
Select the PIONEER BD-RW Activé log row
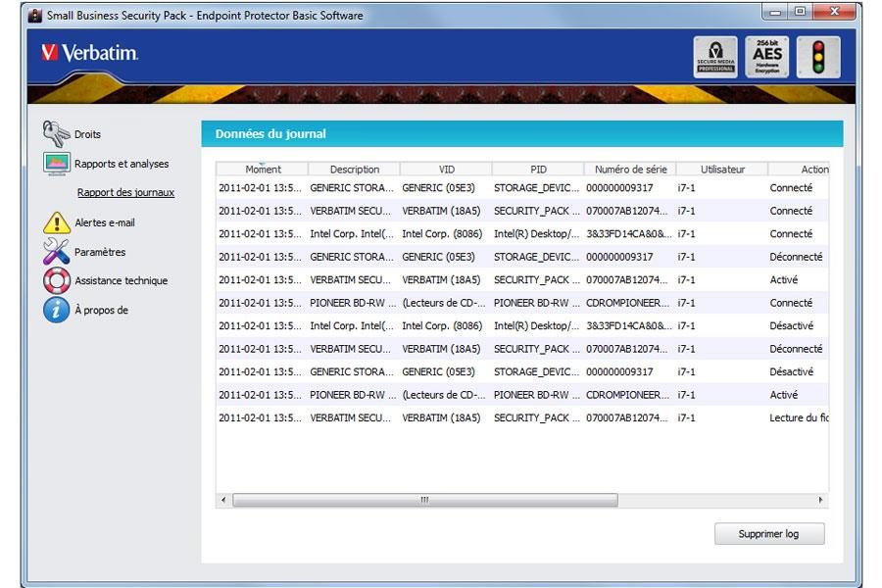coord(521,395)
